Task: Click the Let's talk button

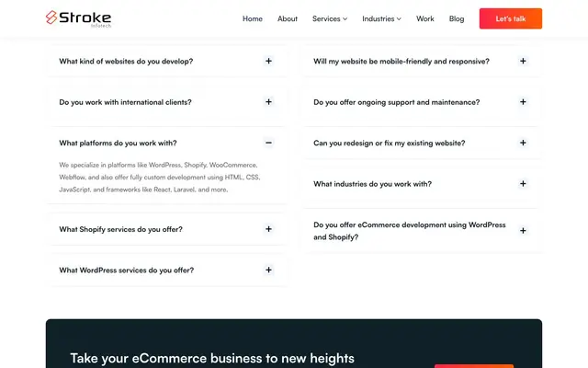Action: click(511, 18)
